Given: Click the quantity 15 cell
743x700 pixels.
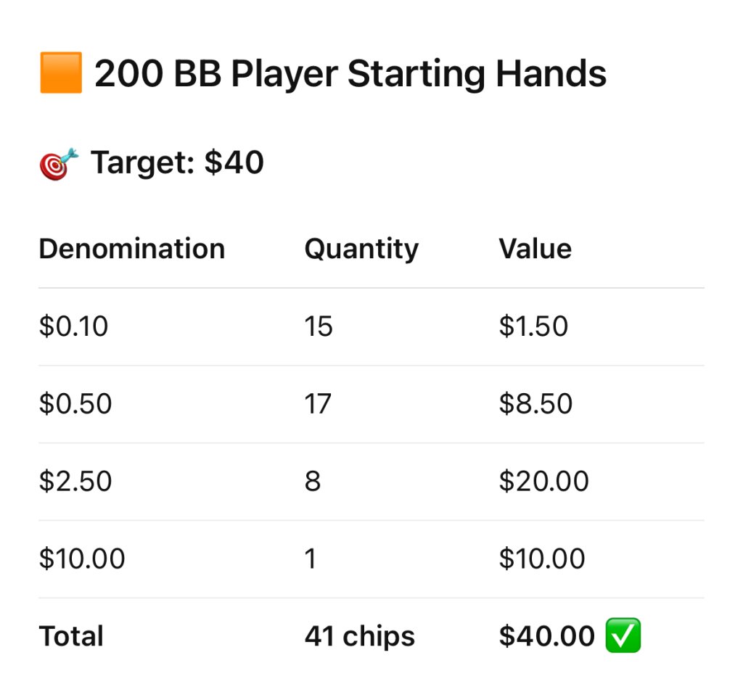Looking at the screenshot, I should [x=319, y=326].
